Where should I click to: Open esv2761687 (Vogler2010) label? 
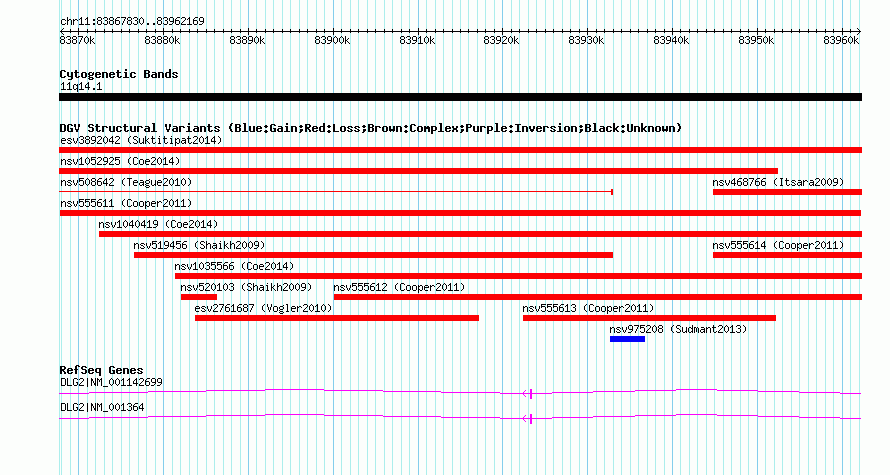[263, 308]
